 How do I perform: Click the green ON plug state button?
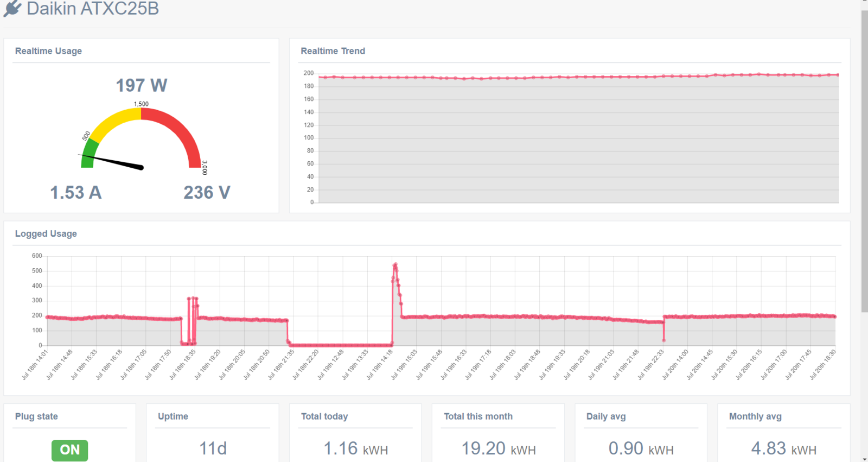click(x=69, y=450)
